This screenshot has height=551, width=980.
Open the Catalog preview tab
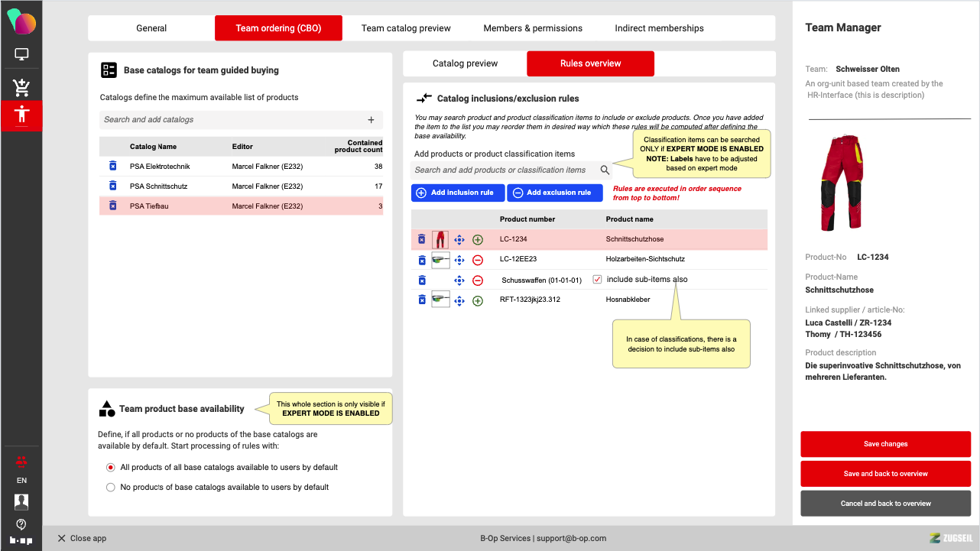(465, 63)
